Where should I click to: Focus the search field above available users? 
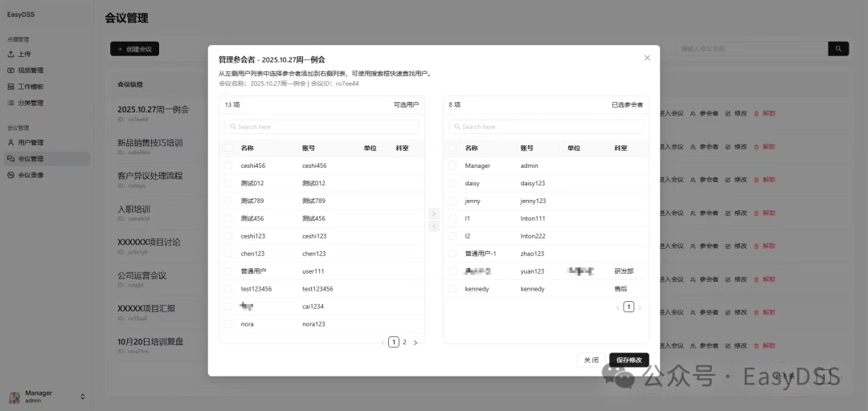(x=321, y=127)
